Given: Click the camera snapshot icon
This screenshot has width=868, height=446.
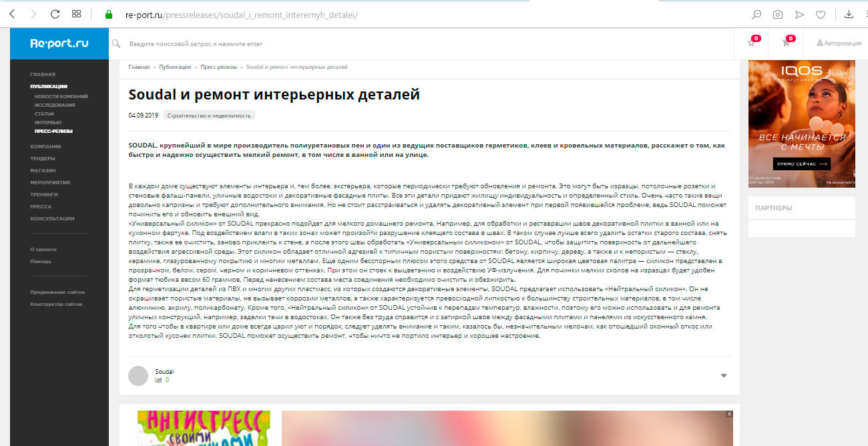Looking at the screenshot, I should (x=778, y=14).
